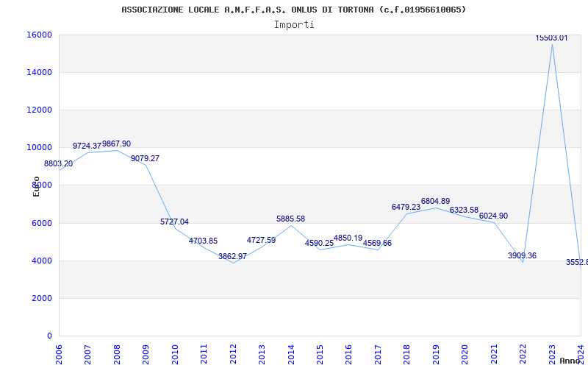Click the x-axis year label 2013
588x368 pixels.
pos(262,354)
